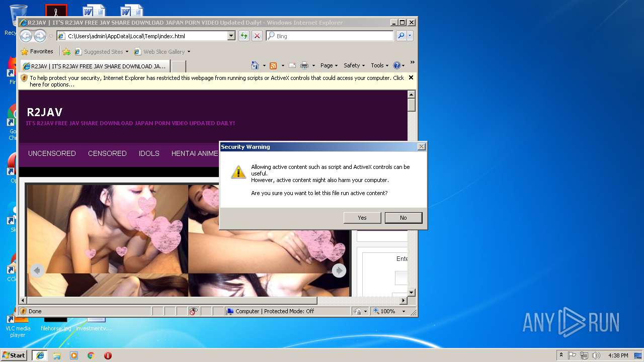Click in the address bar field
Viewport: 644px width, 362px height.
[142, 36]
